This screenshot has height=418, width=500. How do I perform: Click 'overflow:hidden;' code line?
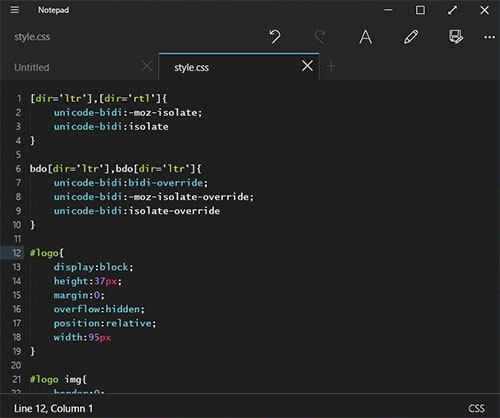[99, 309]
